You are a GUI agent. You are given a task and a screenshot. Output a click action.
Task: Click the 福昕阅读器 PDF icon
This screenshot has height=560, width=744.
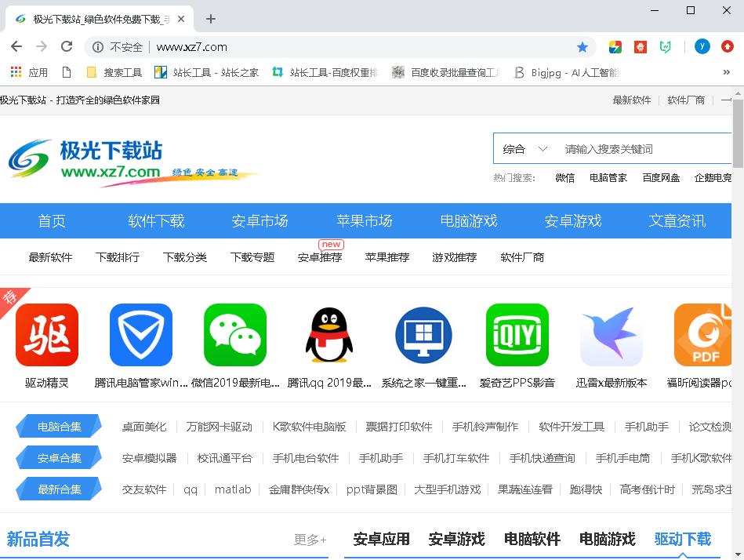[703, 334]
